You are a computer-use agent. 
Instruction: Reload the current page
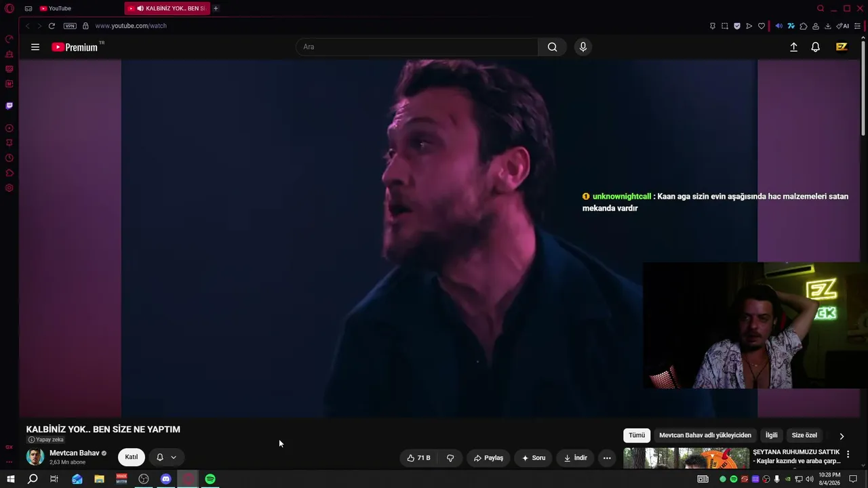tap(52, 26)
